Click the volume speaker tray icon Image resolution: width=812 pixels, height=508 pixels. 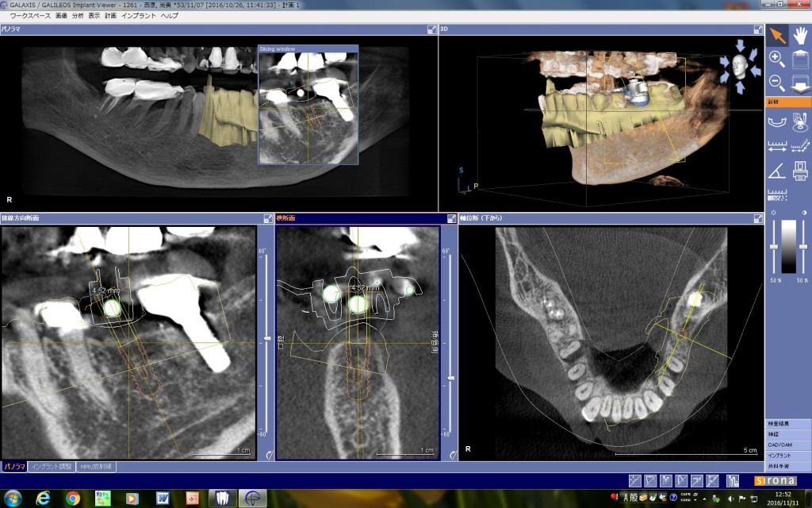[731, 498]
